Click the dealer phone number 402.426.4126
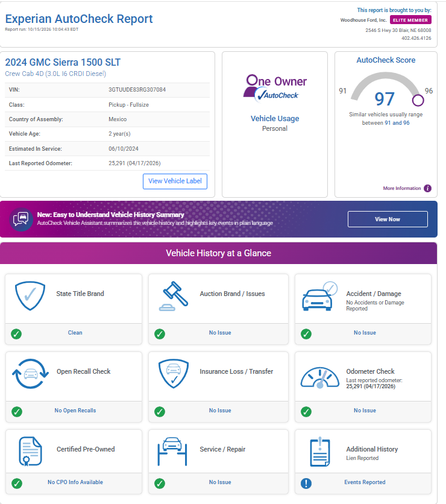446x504 pixels. 416,38
